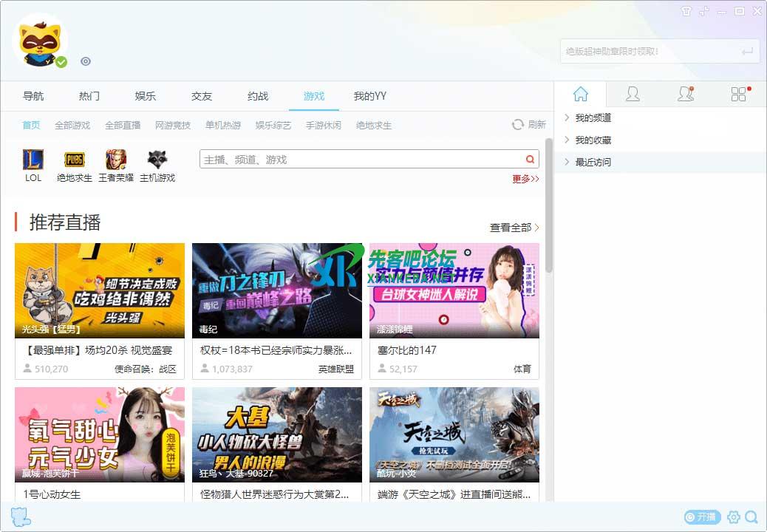The width and height of the screenshot is (767, 532).
Task: Toggle the green online status badge
Action: click(61, 62)
